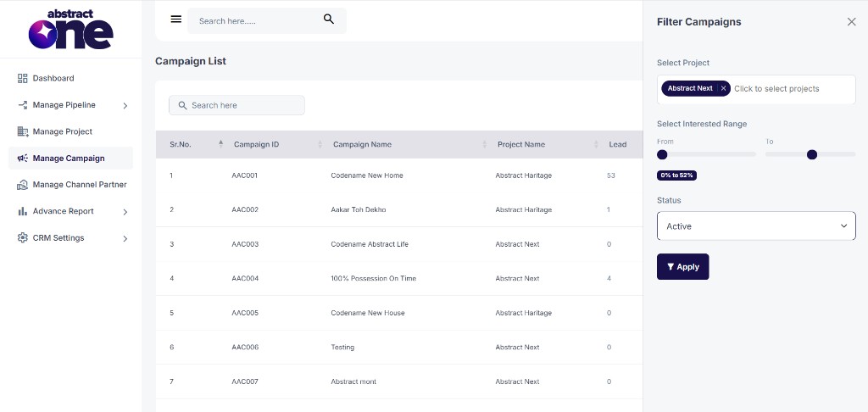868x412 pixels.
Task: Click Codename Abstract Life campaign name
Action: tap(370, 243)
